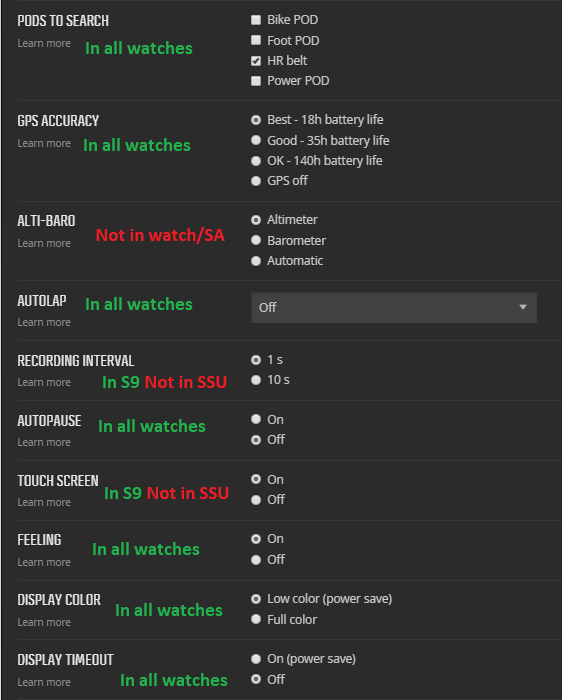Check the Foot POD option
Viewport: 562px width, 700px height.
(x=256, y=40)
